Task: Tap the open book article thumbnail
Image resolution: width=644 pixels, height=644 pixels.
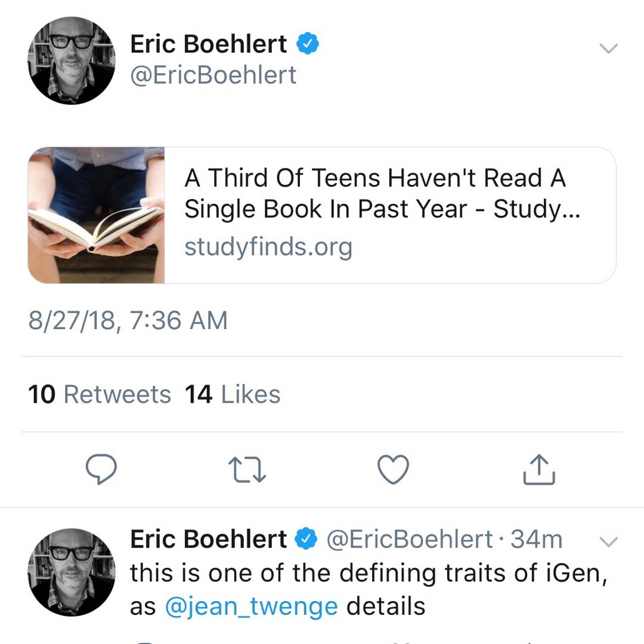Action: pos(96,215)
